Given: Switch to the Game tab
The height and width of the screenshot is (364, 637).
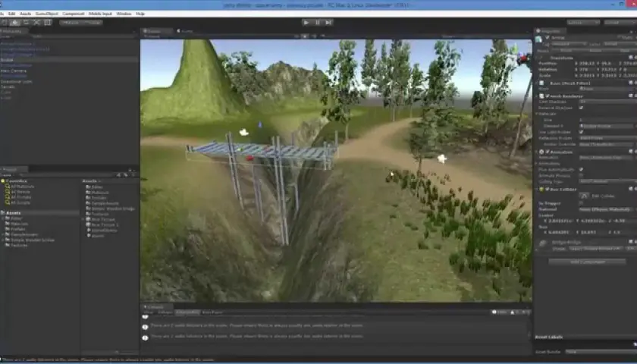Looking at the screenshot, I should [x=185, y=31].
